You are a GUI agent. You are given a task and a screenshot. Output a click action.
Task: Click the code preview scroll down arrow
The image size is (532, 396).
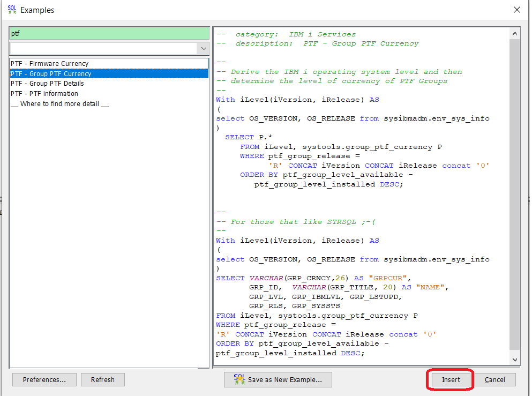[515, 360]
